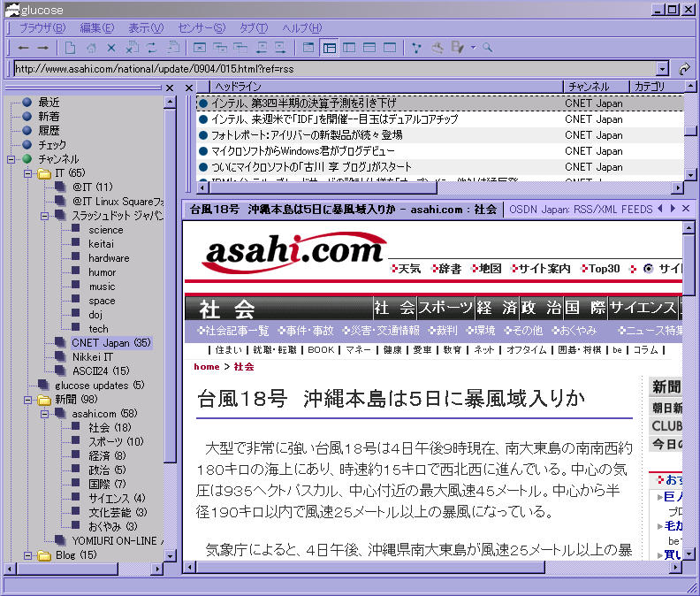The height and width of the screenshot is (596, 700).
Task: Open the ヘルプ(H) menu
Action: pyautogui.click(x=301, y=28)
